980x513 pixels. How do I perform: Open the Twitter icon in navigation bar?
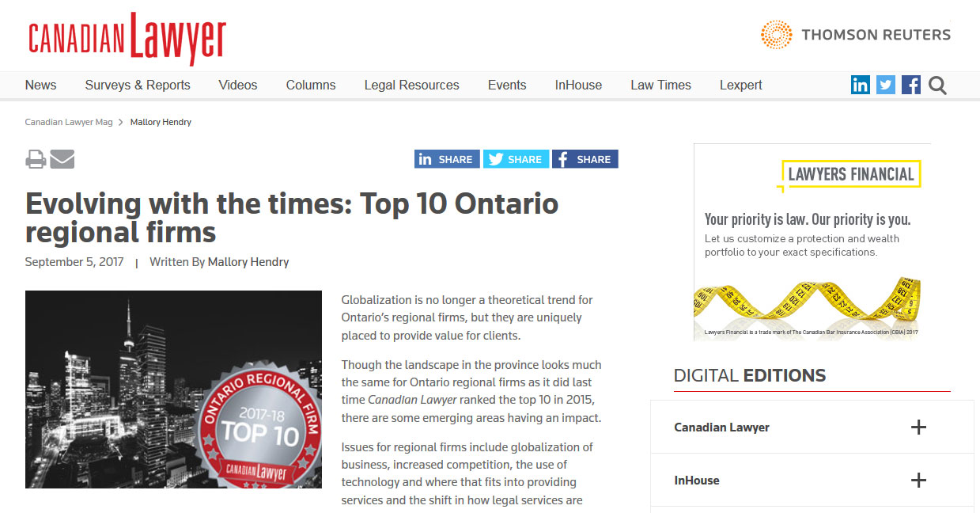point(886,85)
